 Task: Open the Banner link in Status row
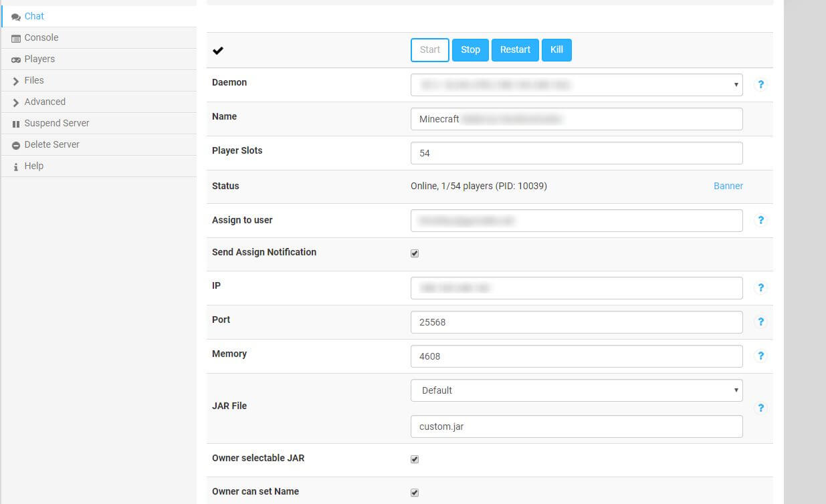tap(728, 186)
